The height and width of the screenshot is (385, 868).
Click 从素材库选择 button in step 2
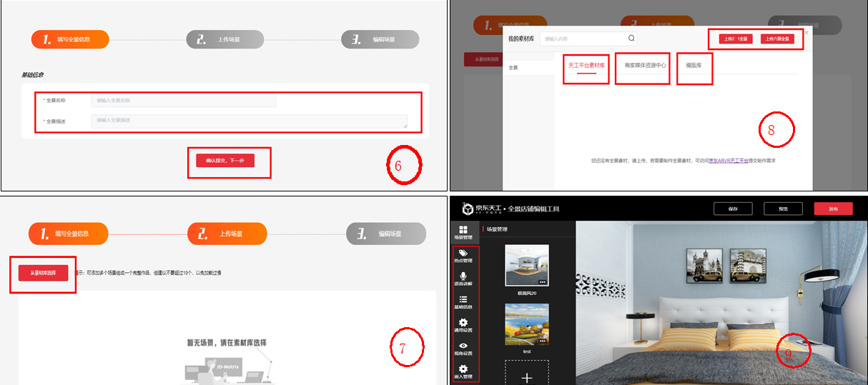coord(43,273)
